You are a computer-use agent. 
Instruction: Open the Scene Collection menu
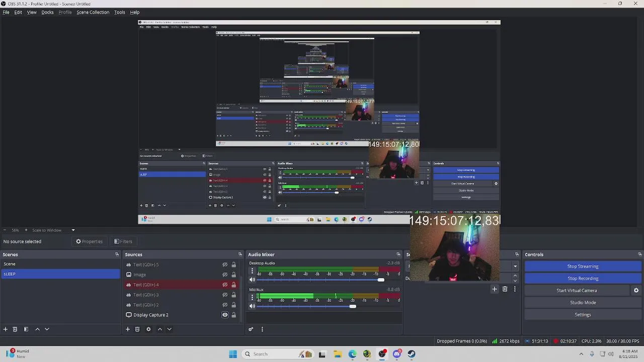click(93, 12)
